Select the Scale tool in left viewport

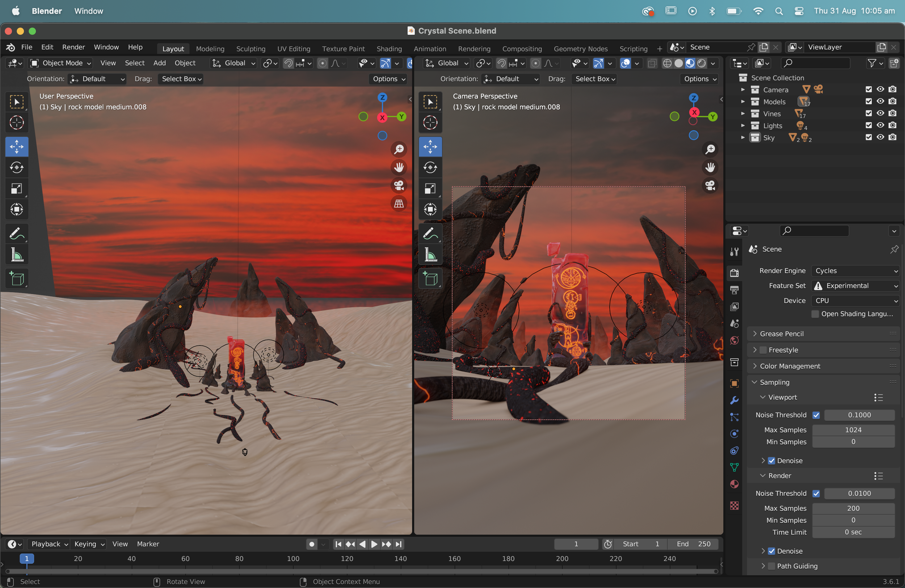17,188
